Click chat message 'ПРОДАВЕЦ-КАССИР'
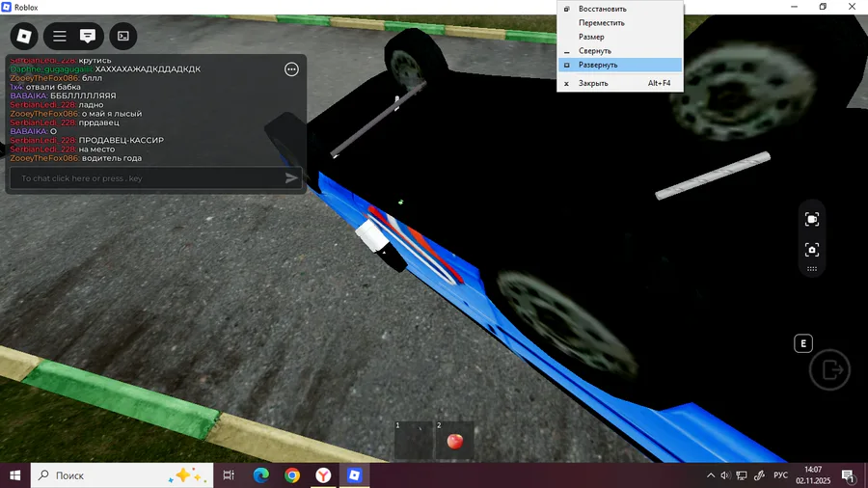 click(122, 141)
